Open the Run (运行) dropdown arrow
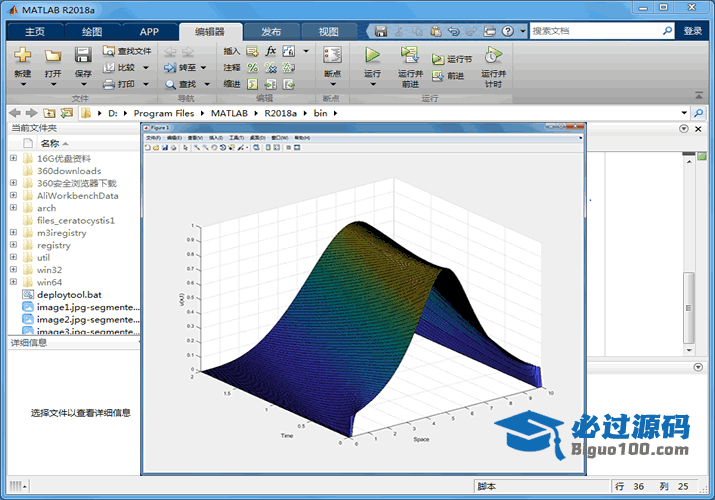Viewport: 715px width, 500px height. [x=373, y=84]
